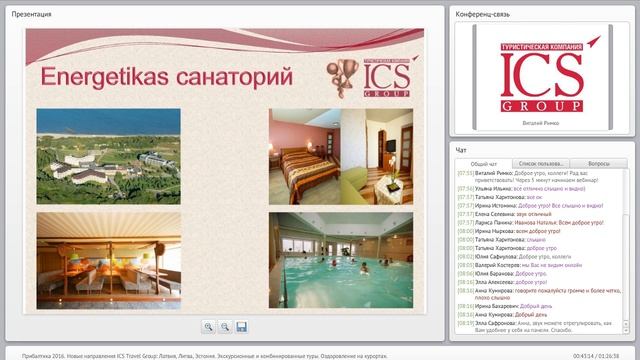Viewport: 640px width, 360px height.
Task: Zoom in on the presentation slide
Action: pos(208,327)
